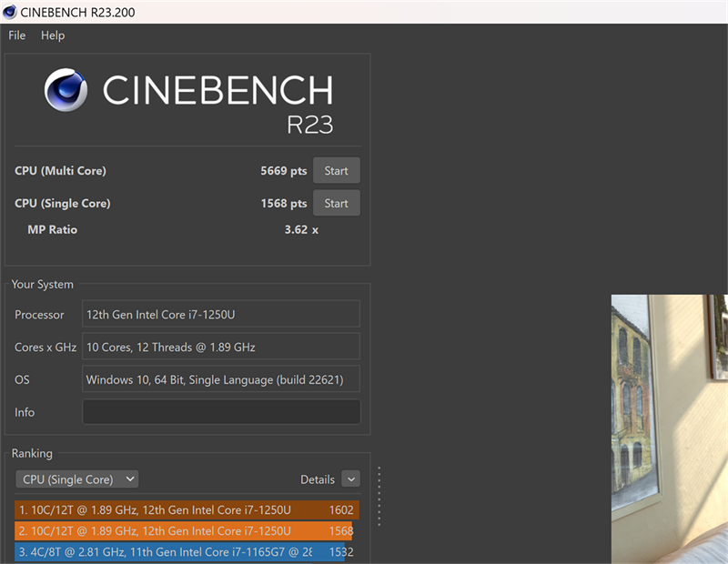The height and width of the screenshot is (564, 728).
Task: Open the Help menu
Action: click(52, 35)
